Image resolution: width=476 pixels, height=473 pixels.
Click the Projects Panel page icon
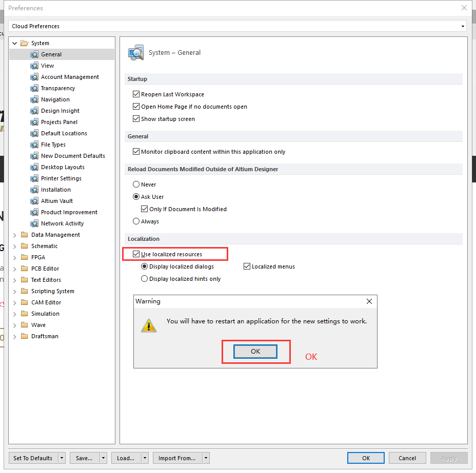pyautogui.click(x=34, y=122)
